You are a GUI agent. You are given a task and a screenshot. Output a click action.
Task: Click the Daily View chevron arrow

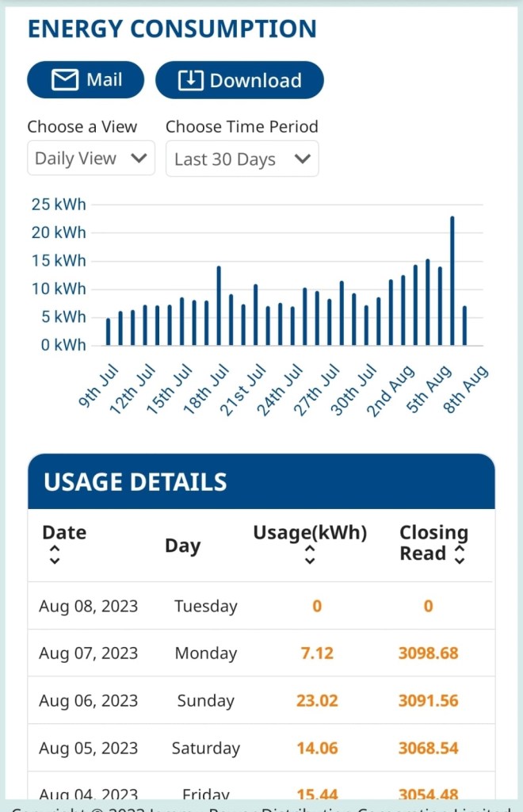click(139, 158)
